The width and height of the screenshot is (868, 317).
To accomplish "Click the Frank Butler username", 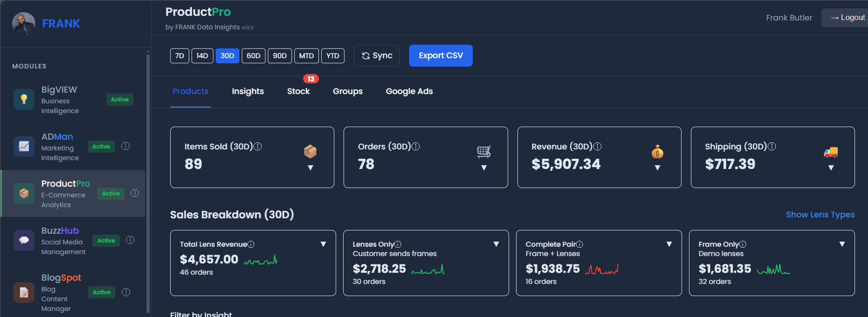I will tap(789, 18).
